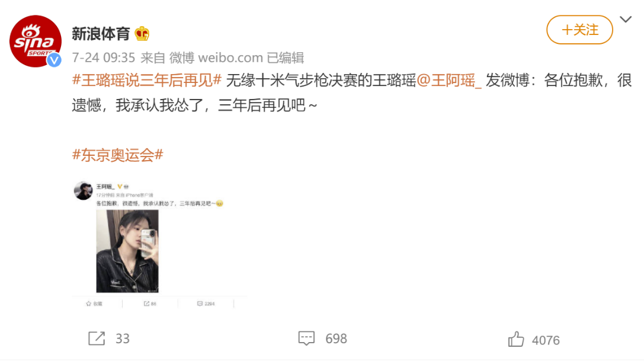Click the 已编辑 edited label
Screen dimensions: 644x364
(x=286, y=58)
